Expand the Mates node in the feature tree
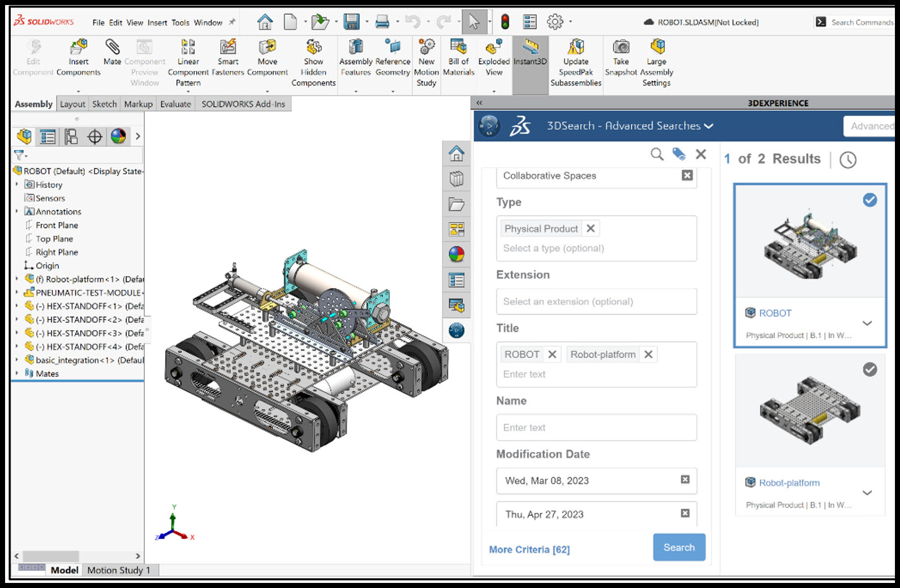The height and width of the screenshot is (588, 900). (17, 374)
